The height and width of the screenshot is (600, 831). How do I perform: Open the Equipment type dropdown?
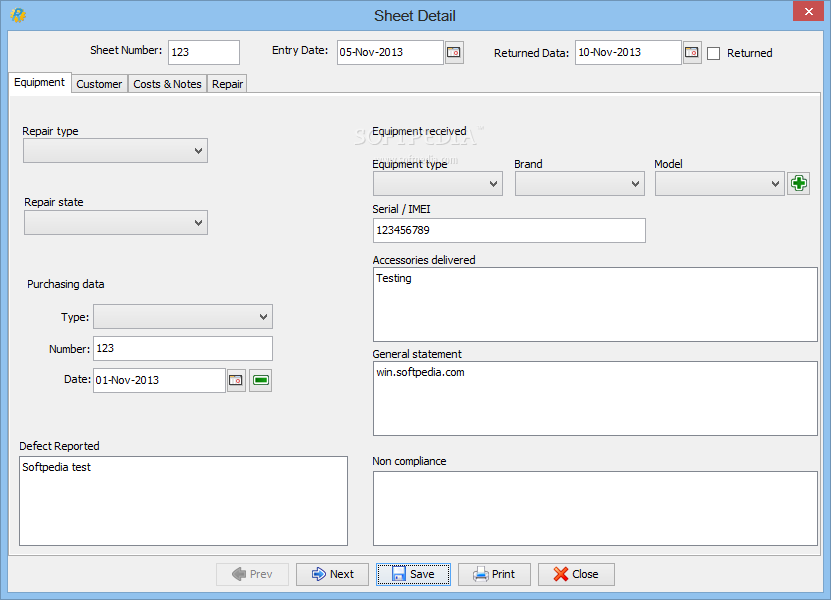(438, 184)
